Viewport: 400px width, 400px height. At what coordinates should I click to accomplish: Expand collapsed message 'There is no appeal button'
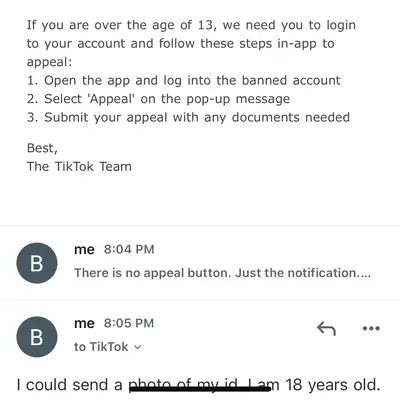click(222, 273)
